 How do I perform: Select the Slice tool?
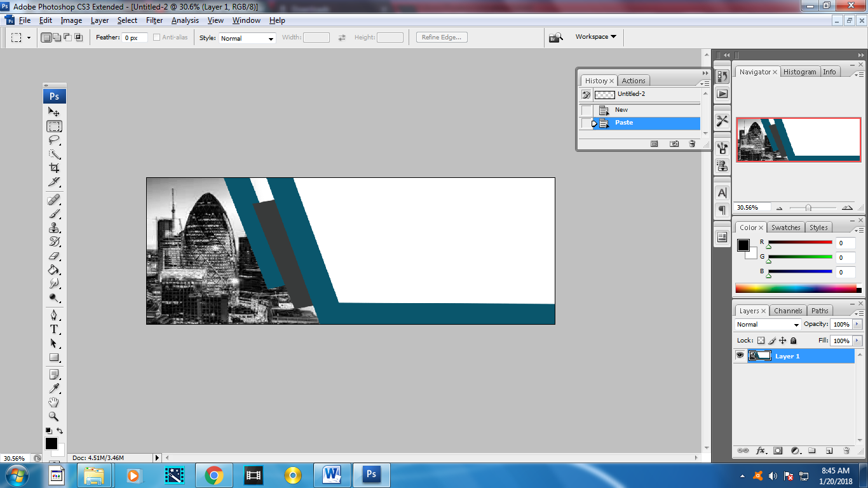click(54, 182)
